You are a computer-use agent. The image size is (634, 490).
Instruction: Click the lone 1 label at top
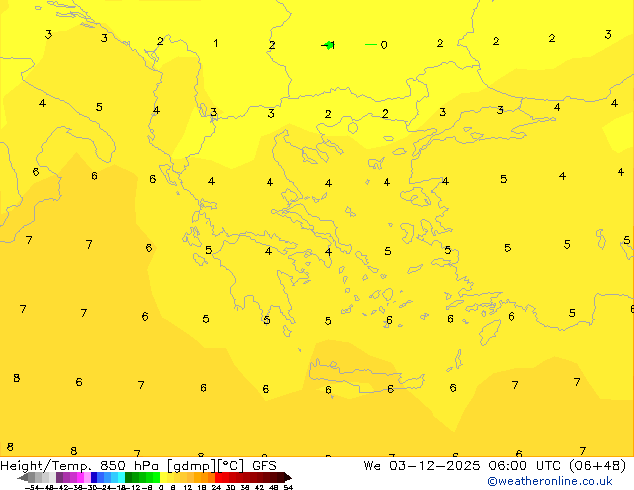pos(216,43)
